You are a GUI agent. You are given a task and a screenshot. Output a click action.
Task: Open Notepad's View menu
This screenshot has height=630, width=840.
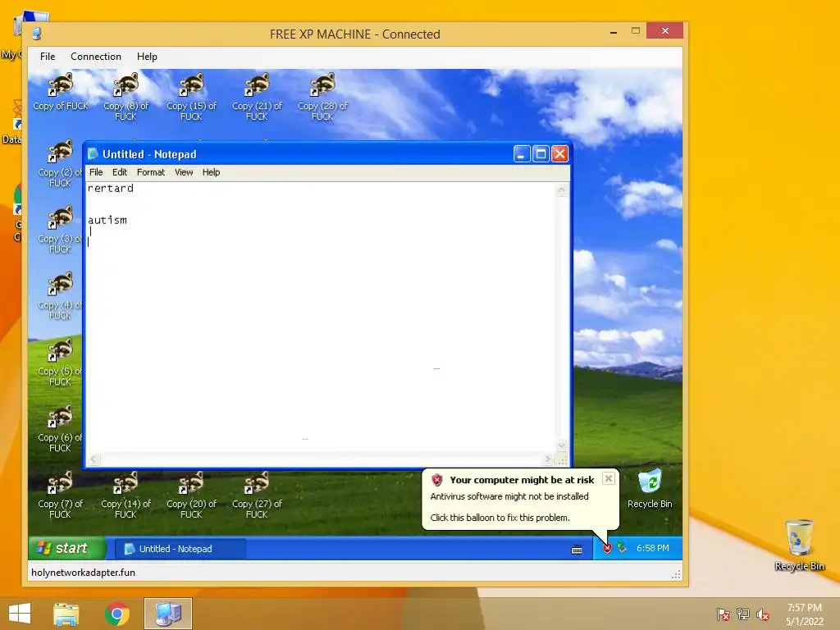click(x=184, y=172)
